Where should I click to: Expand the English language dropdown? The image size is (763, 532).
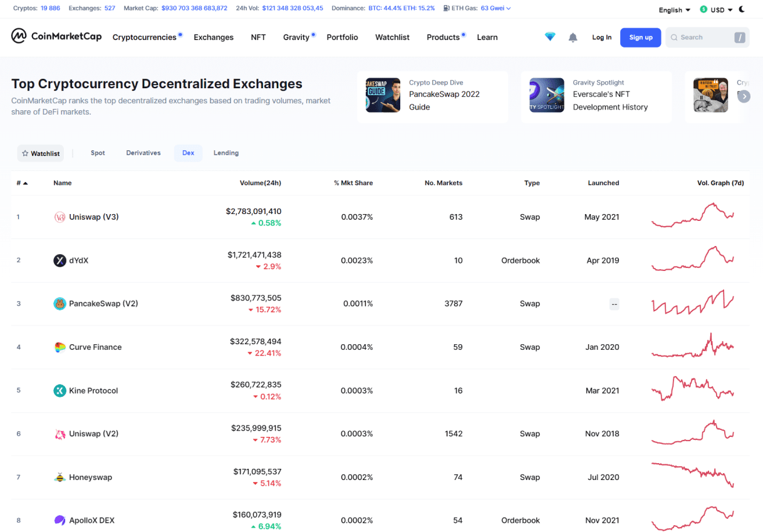point(674,10)
